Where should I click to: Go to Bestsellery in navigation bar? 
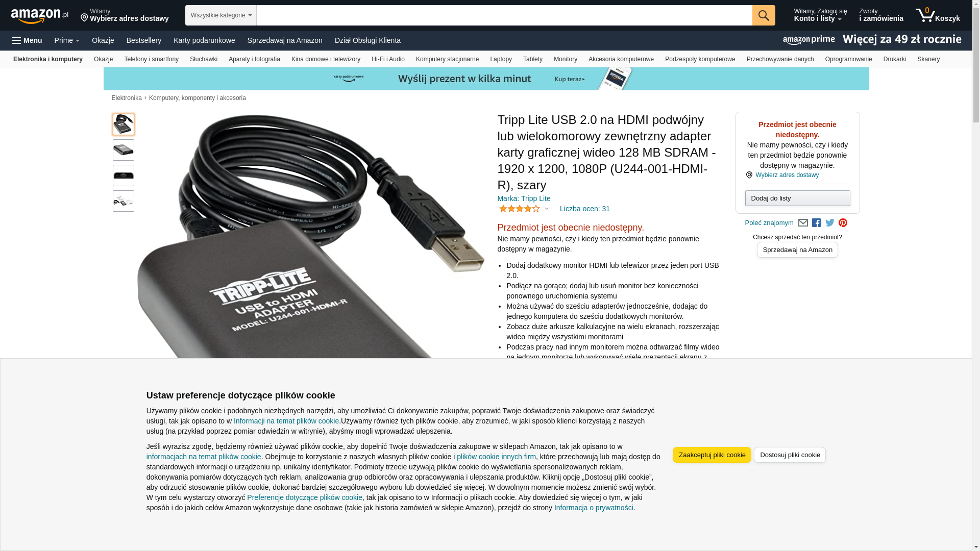tap(143, 40)
